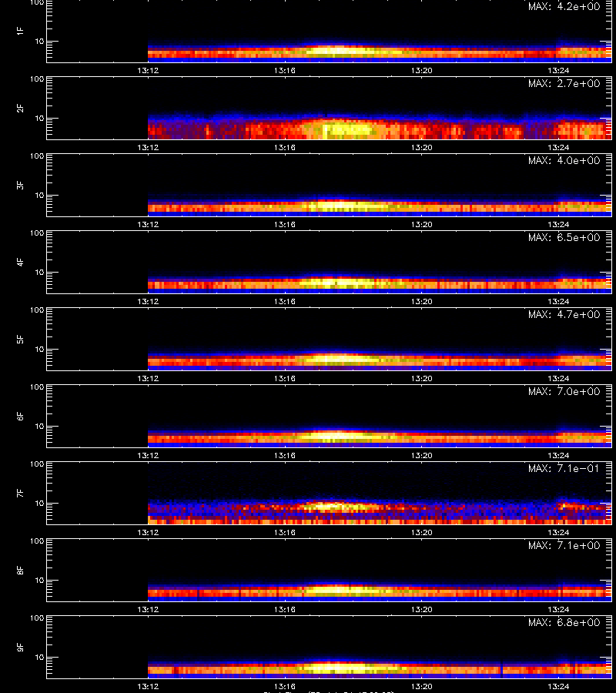Select the 3F panel axis label
Screen dimensions: 616x693
pos(20,185)
